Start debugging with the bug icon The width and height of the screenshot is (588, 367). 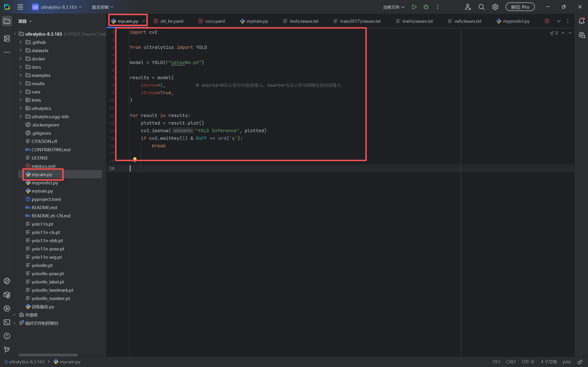[x=426, y=7]
